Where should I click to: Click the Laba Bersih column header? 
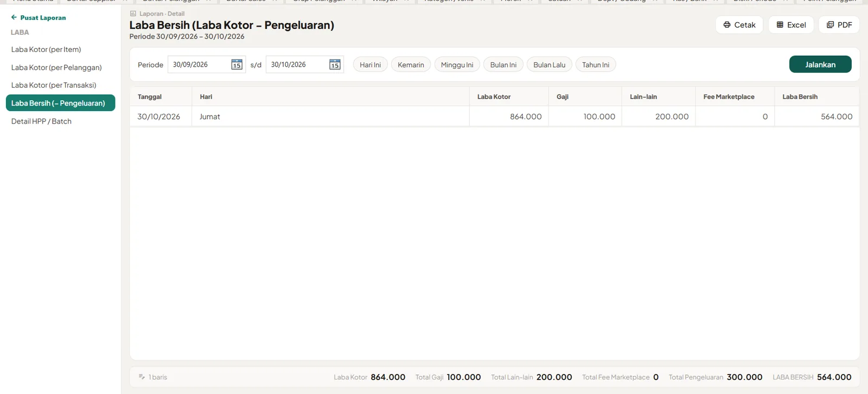coord(817,96)
